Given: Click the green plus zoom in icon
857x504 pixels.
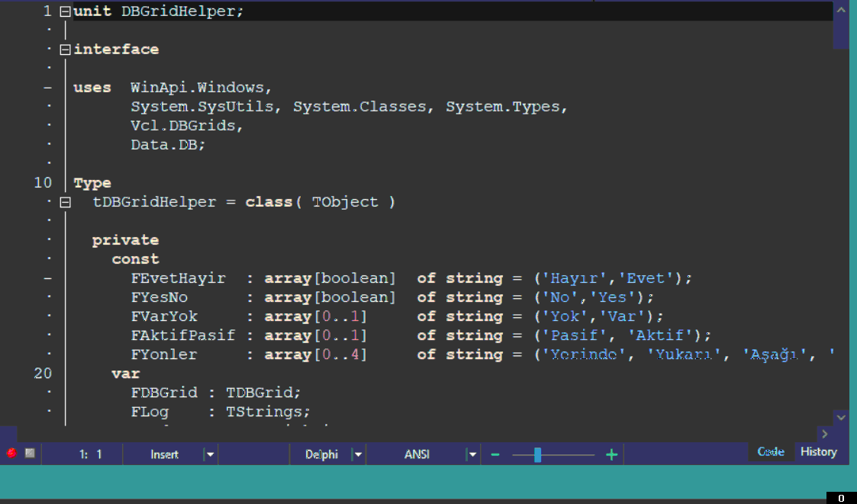Looking at the screenshot, I should [x=611, y=454].
